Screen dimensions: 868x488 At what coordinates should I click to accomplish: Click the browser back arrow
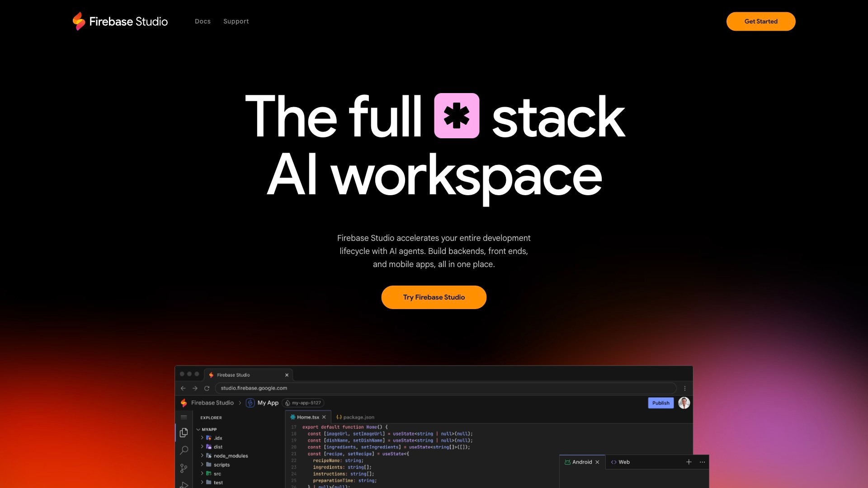183,388
